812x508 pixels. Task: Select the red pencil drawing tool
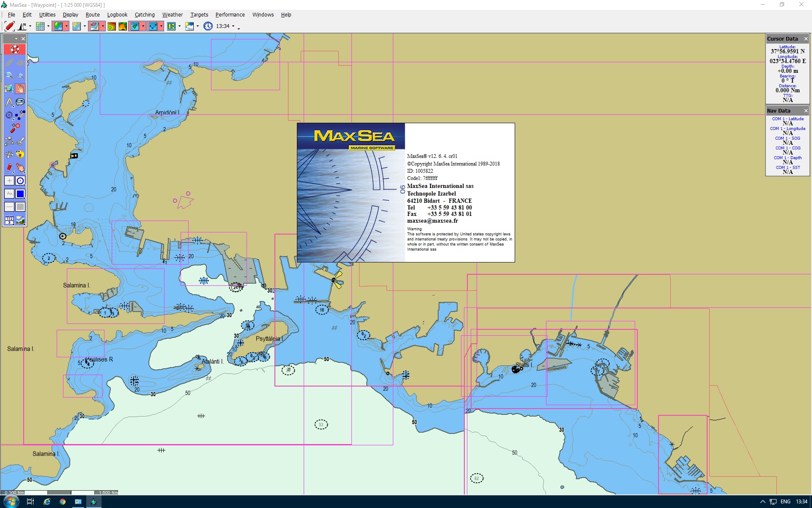9,168
